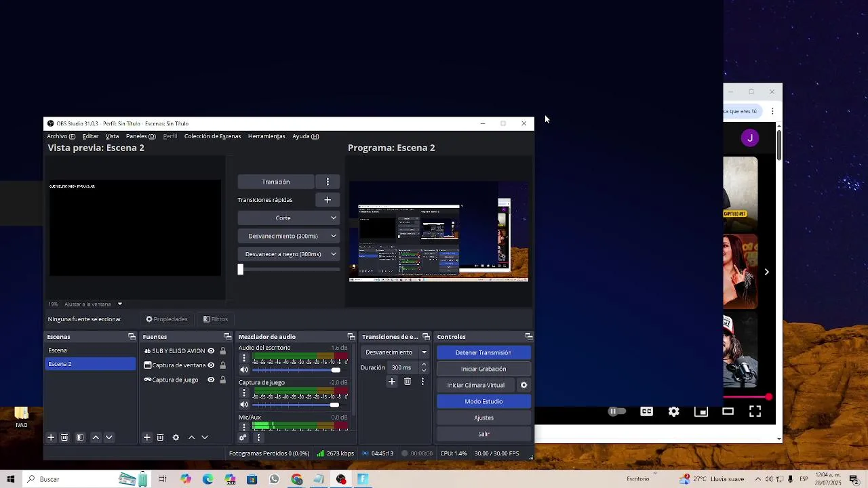Delete the scene transition with the trash icon

pos(408,382)
